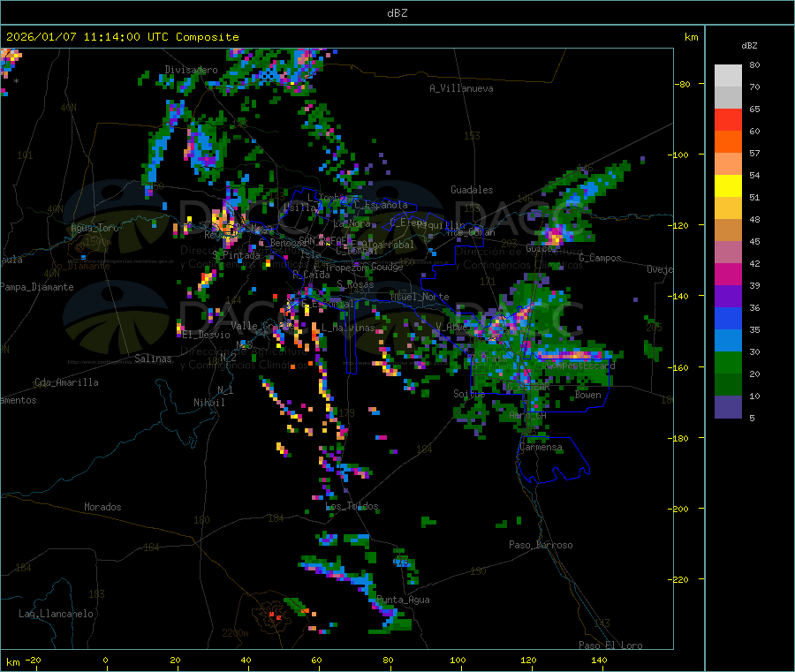Click the dBZ heading above the color legend

(749, 46)
